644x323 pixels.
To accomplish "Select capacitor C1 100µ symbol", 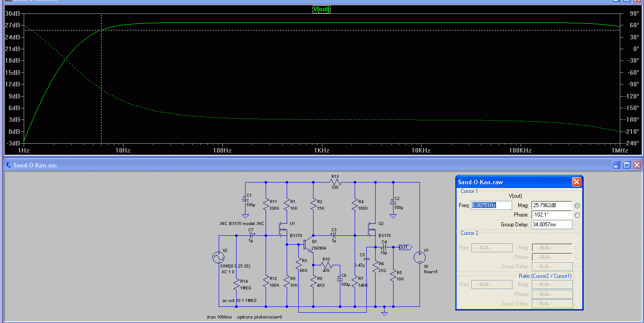I will [246, 201].
